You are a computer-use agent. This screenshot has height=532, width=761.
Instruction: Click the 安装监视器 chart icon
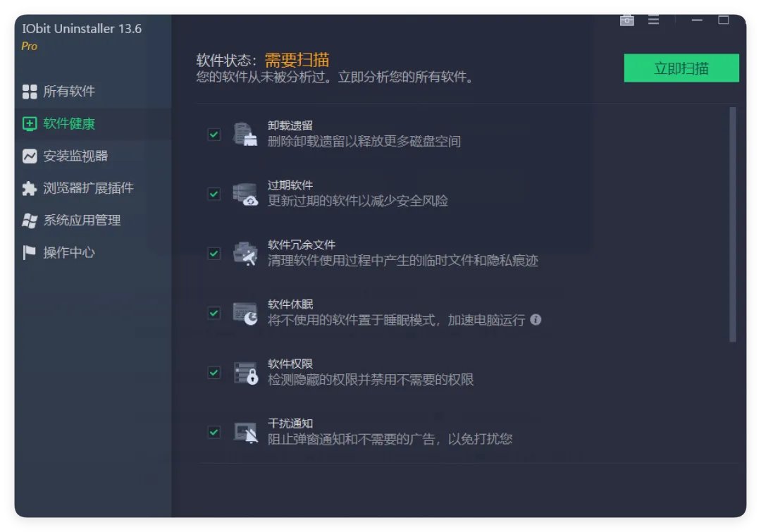[x=30, y=156]
